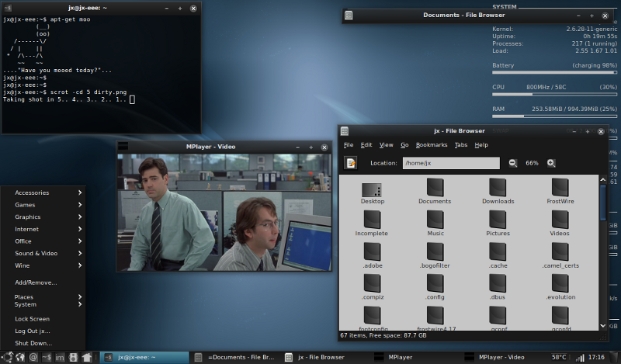The image size is (621, 364).
Task: Open the Edit menu in jx File Browser
Action: [x=366, y=145]
